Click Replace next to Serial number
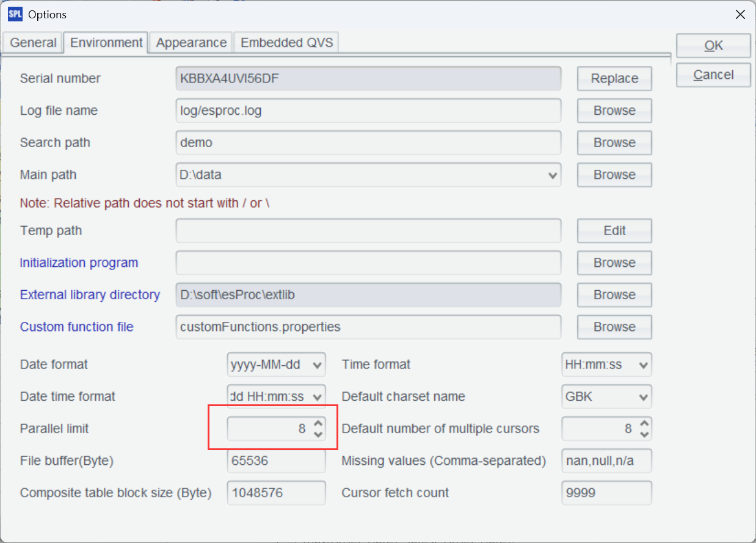The image size is (756, 543). click(x=614, y=79)
